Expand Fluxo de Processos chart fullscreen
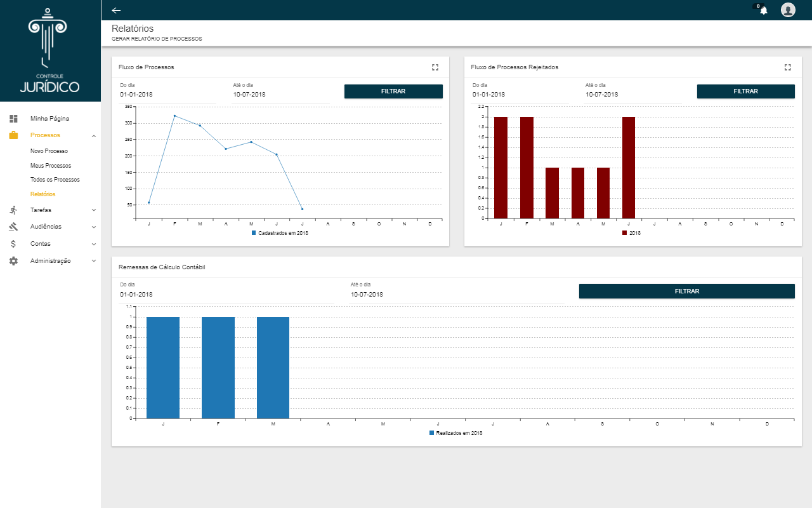The width and height of the screenshot is (812, 508). [435, 67]
